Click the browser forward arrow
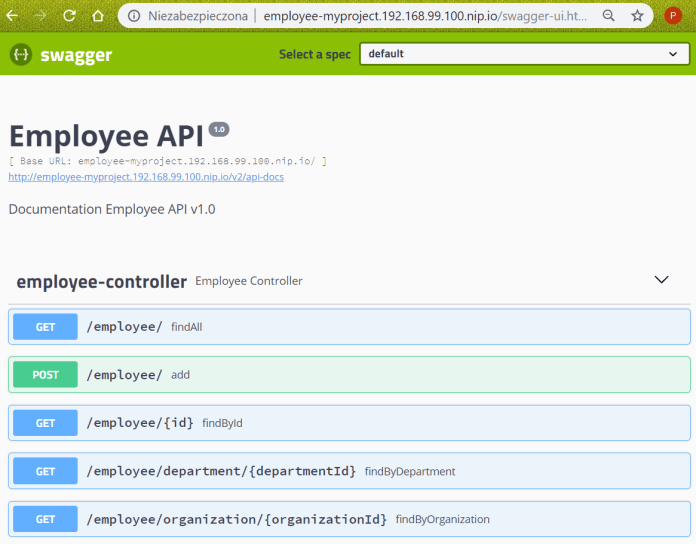 (x=41, y=16)
